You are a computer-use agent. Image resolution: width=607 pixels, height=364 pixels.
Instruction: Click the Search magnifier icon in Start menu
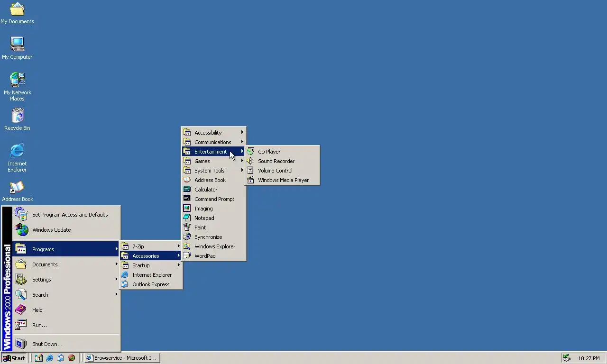click(x=21, y=295)
